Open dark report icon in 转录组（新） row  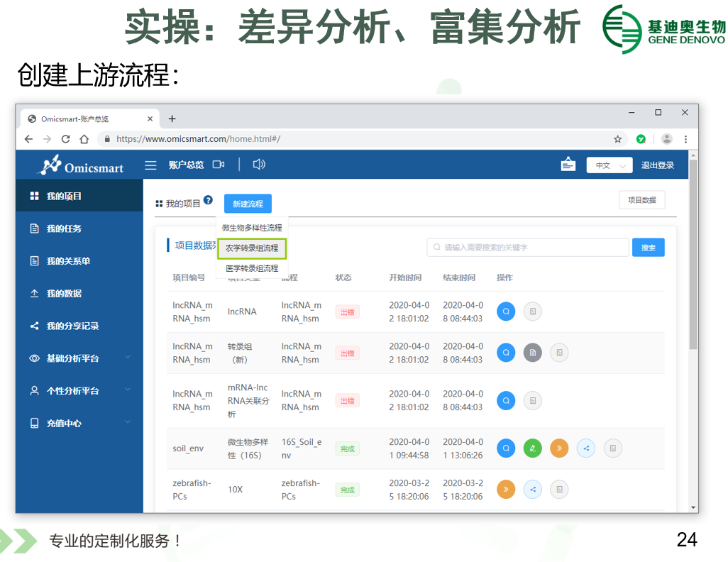[x=533, y=353]
